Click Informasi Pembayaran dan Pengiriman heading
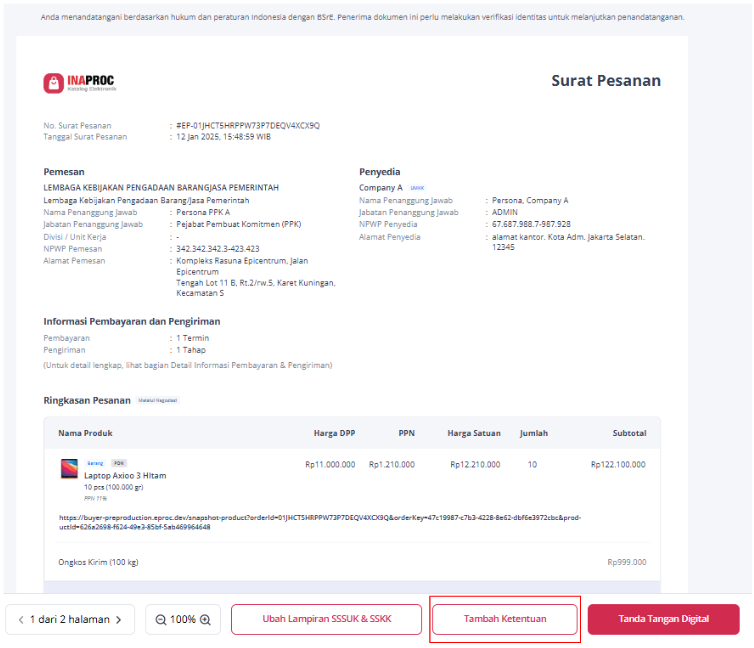This screenshot has width=754, height=648. pos(132,322)
